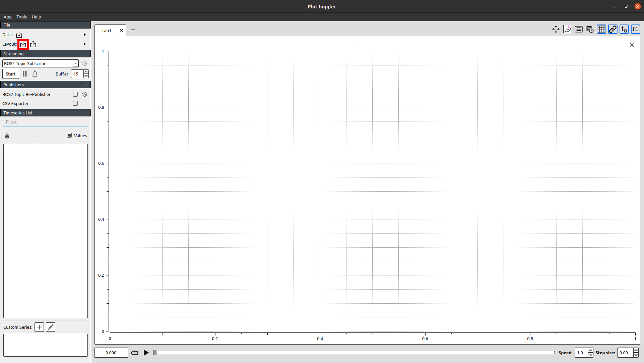Image resolution: width=644 pixels, height=363 pixels.
Task: Click the load layout icon
Action: (23, 44)
